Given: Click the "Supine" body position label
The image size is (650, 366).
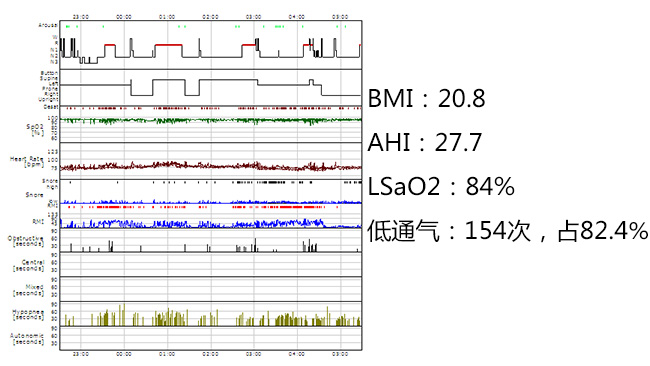Looking at the screenshot, I should point(49,78).
